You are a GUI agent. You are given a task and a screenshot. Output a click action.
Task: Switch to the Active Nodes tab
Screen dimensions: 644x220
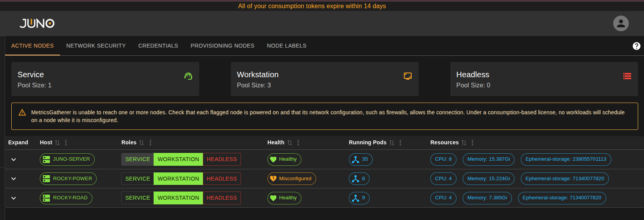tap(32, 46)
